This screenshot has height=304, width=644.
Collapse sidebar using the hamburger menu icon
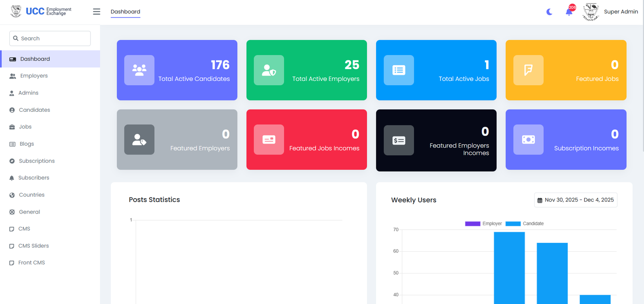click(x=97, y=12)
